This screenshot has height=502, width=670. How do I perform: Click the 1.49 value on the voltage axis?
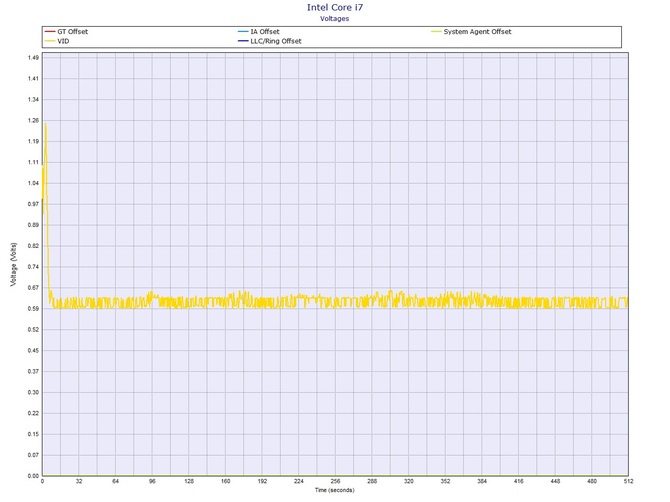click(x=33, y=58)
